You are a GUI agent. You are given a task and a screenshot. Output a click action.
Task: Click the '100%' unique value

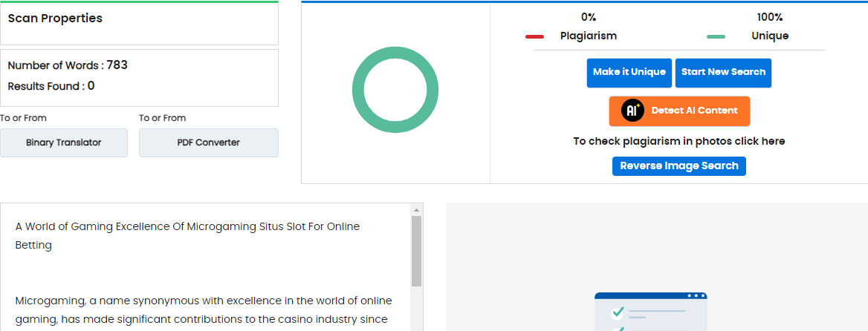(x=770, y=18)
